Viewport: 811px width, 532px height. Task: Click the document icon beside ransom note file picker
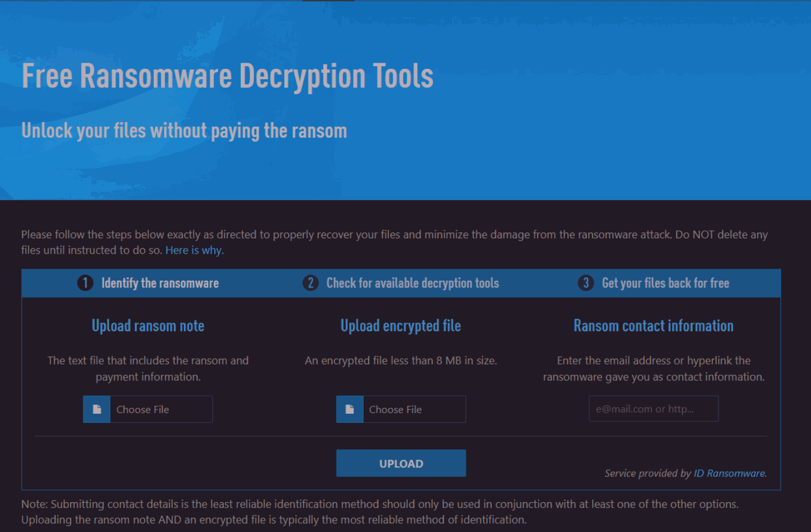pyautogui.click(x=96, y=409)
